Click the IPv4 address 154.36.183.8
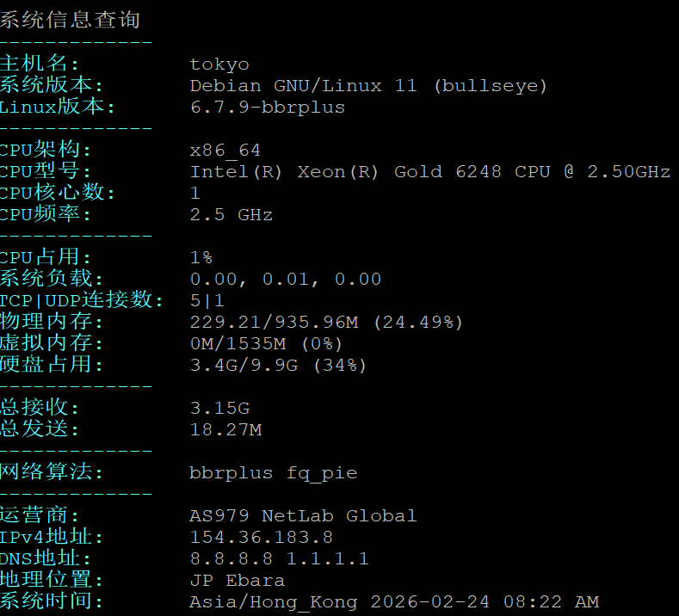Image resolution: width=679 pixels, height=616 pixels. pyautogui.click(x=261, y=538)
